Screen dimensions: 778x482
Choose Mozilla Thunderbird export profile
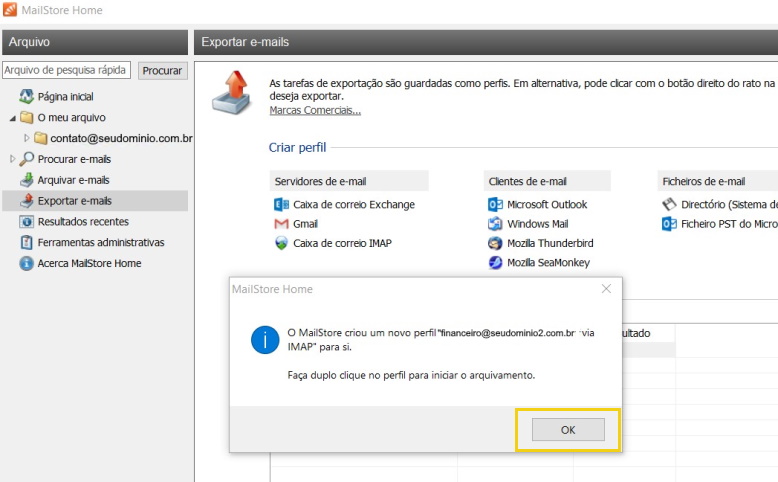pyautogui.click(x=550, y=243)
